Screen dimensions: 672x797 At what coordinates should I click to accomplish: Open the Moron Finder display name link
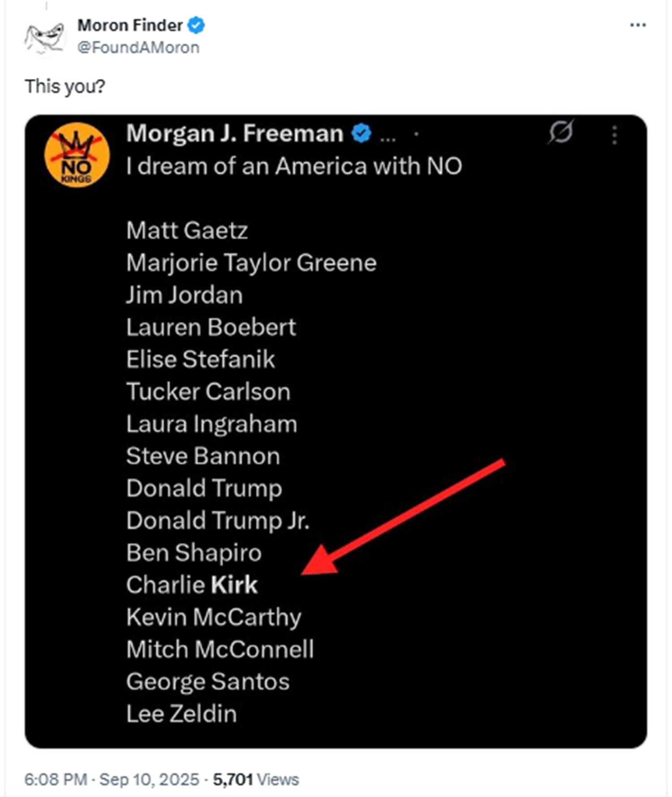[130, 25]
